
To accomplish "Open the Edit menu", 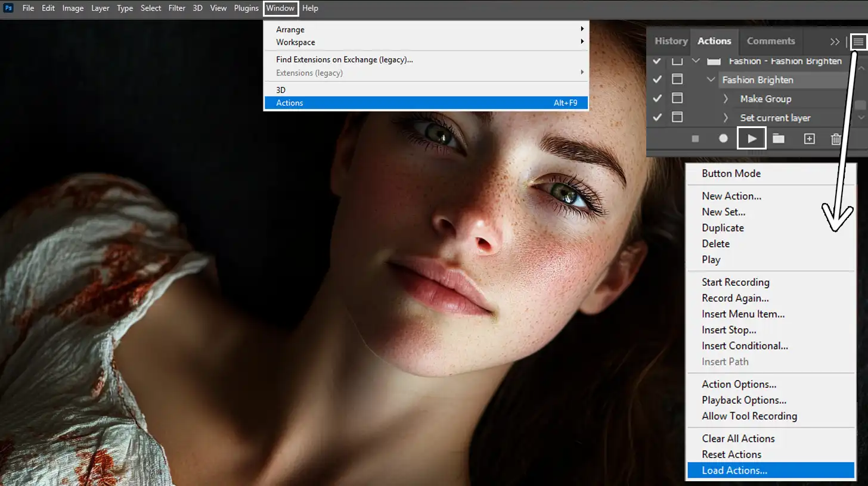I will pos(48,8).
